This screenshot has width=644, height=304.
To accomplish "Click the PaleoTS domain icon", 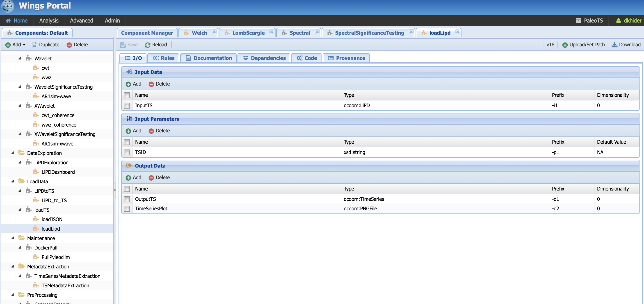I will tap(578, 20).
